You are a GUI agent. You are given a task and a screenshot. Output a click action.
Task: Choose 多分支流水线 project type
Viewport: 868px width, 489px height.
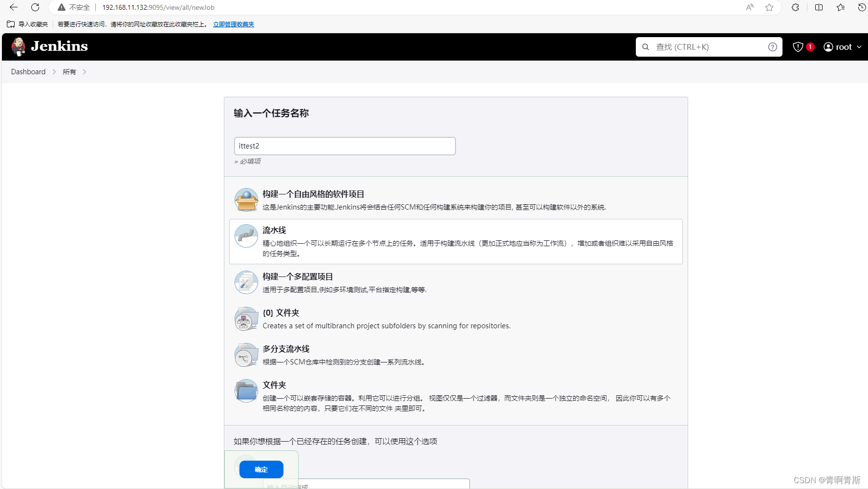456,355
